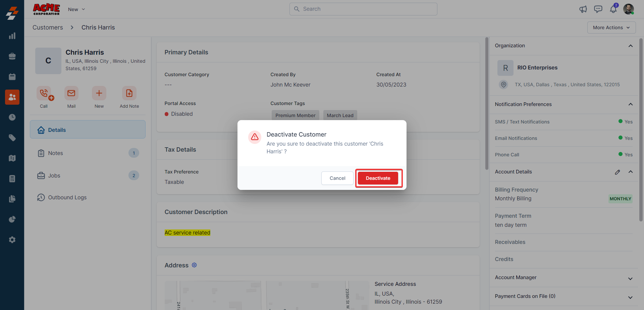Click the Chris Harris breadcrumb
This screenshot has width=644, height=310.
click(x=98, y=28)
